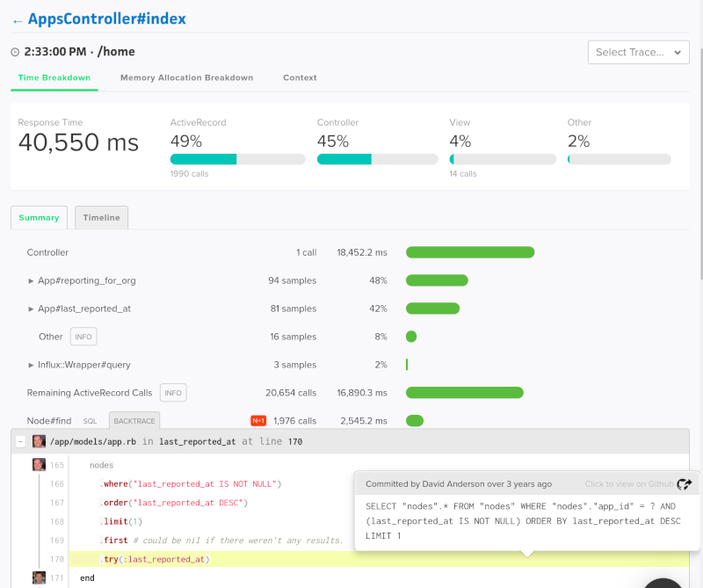Click the avatar beside code line 171

pos(39,577)
